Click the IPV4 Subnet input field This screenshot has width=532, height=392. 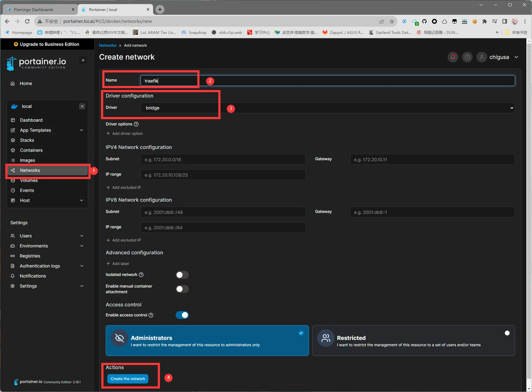tap(223, 159)
